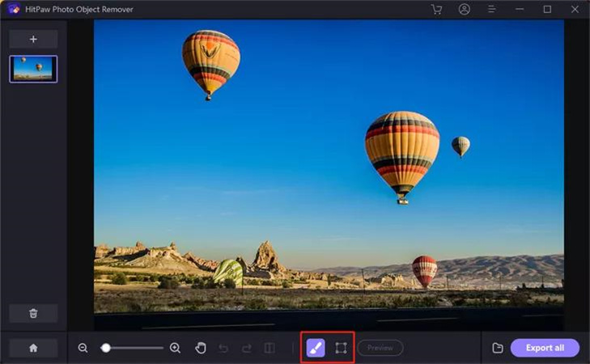Screen dimensions: 590x364
Task: Open the output folder
Action: tap(498, 348)
